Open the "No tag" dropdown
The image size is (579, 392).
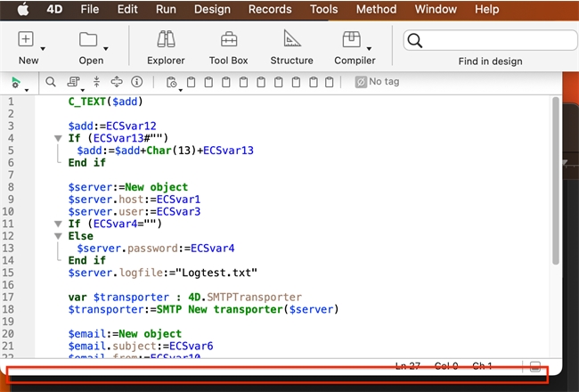pyautogui.click(x=376, y=82)
